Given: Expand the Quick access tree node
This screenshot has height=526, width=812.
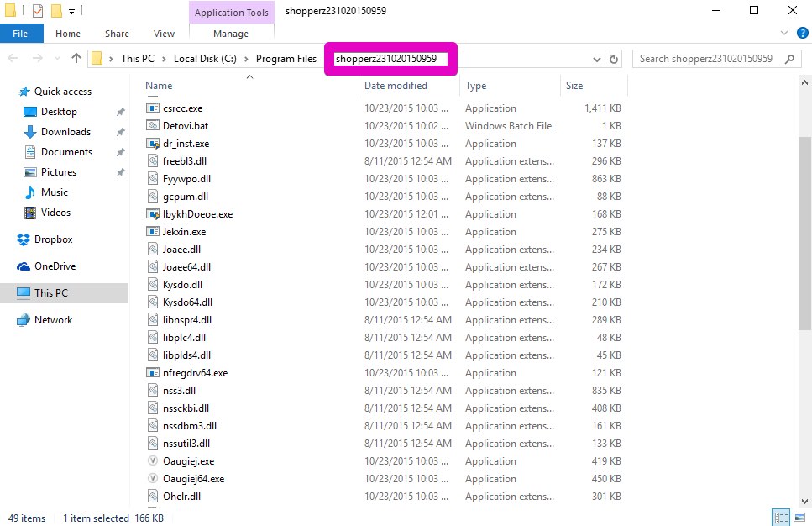Looking at the screenshot, I should 8,92.
